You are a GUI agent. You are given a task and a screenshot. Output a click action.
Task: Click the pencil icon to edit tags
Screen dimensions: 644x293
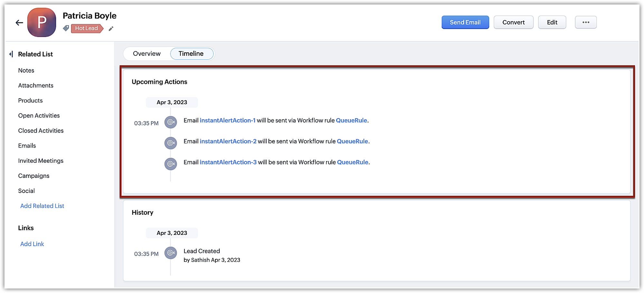tap(111, 29)
